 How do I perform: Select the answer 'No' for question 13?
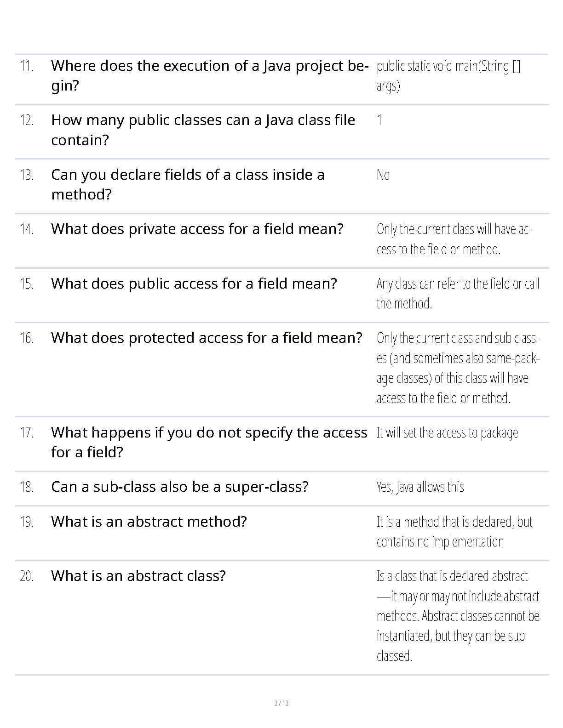383,175
